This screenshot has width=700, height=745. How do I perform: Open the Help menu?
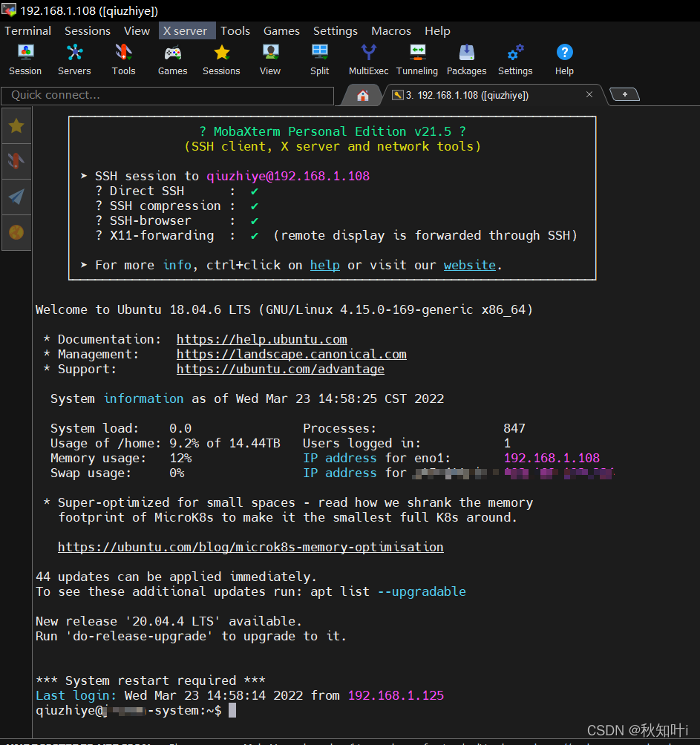click(x=438, y=31)
